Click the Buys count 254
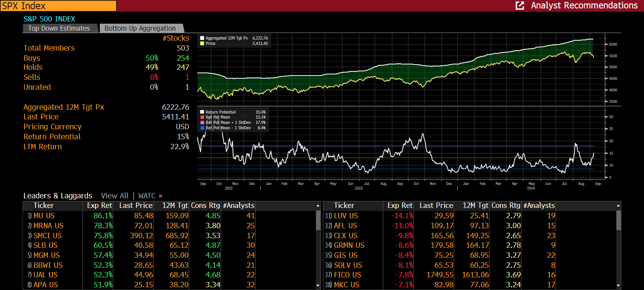The image size is (644, 290). 183,58
